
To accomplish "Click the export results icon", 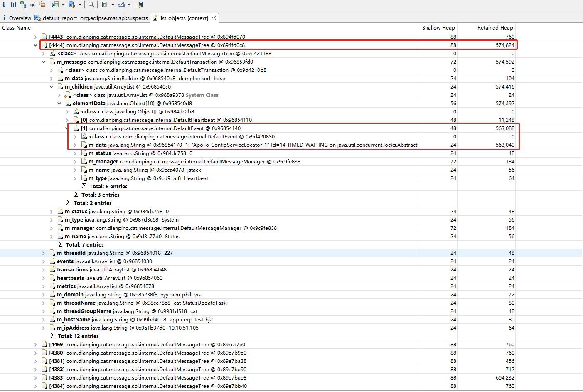I will [x=121, y=5].
